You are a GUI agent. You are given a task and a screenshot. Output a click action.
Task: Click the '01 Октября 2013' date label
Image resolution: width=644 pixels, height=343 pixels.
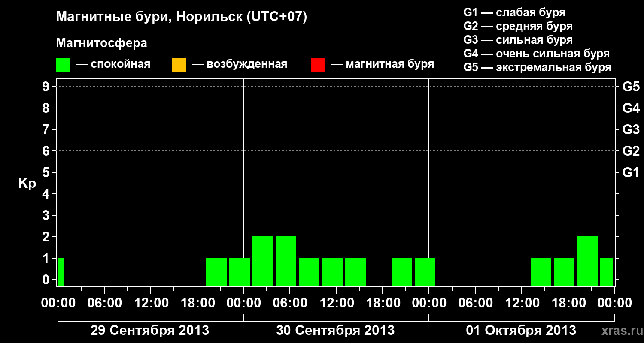click(521, 331)
